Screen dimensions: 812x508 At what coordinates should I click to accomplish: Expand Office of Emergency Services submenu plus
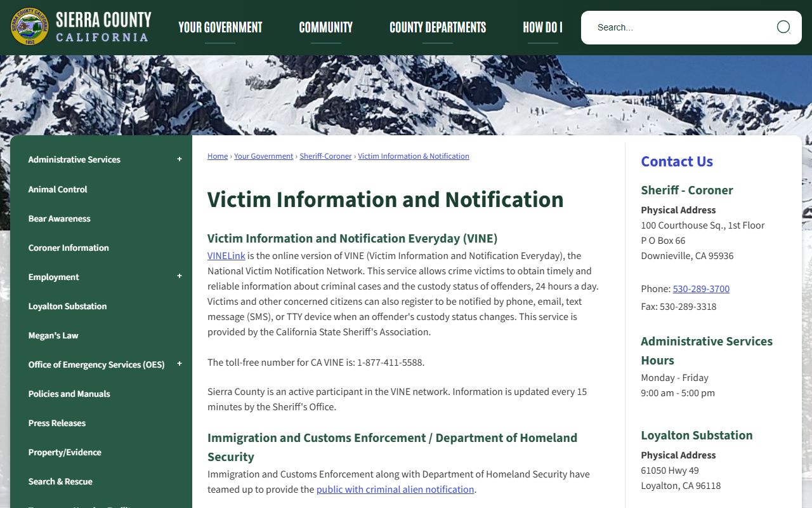180,364
